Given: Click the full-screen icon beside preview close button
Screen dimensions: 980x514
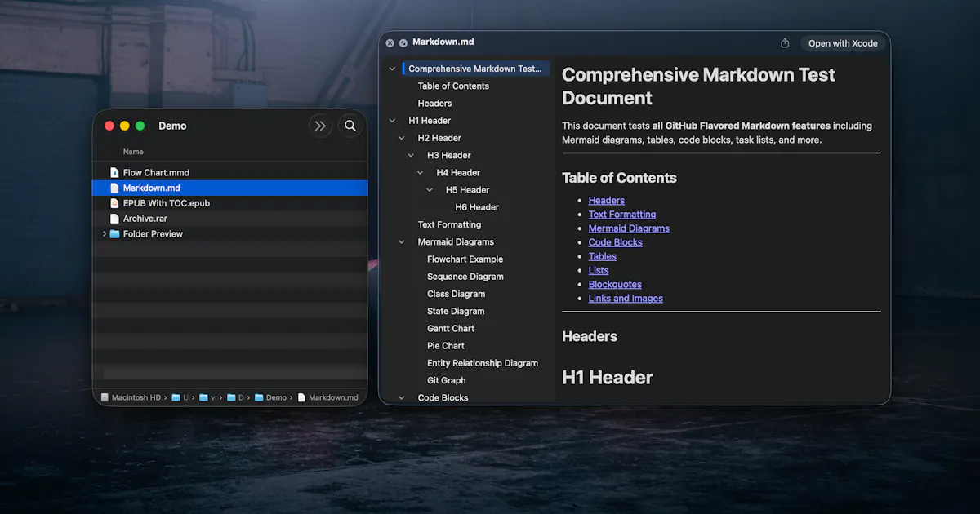Looking at the screenshot, I should click(403, 43).
